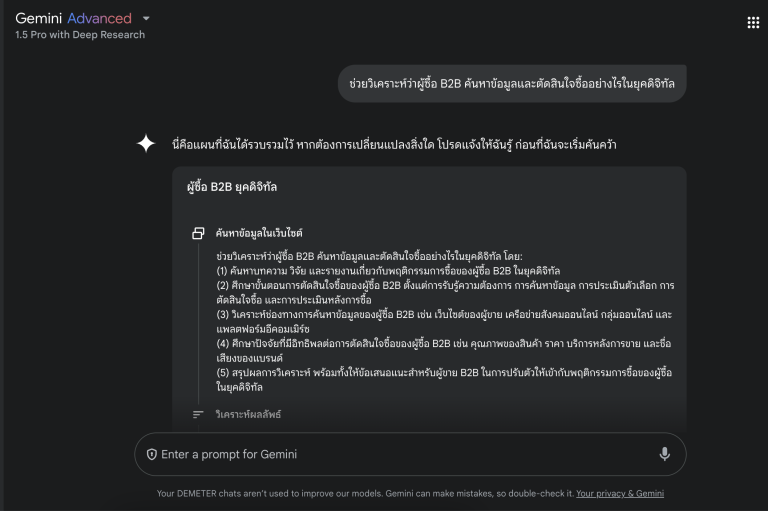Click the Gemini Advanced logo text
Screen dimensions: 768x511
(73, 18)
